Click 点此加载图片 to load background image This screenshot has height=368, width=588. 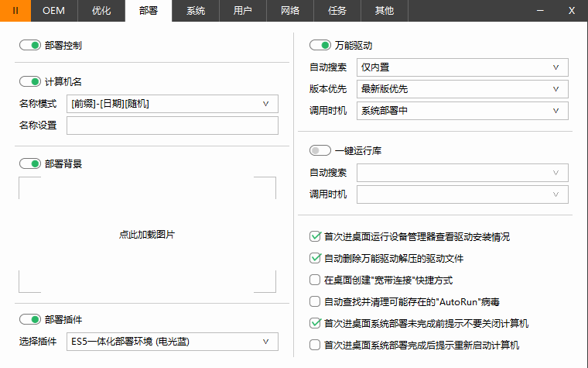(147, 234)
